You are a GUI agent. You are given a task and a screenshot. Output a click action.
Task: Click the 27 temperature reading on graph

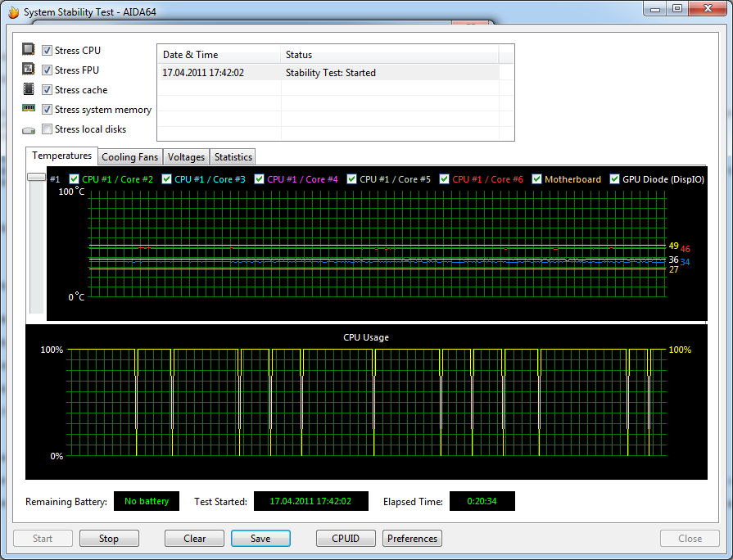click(673, 269)
